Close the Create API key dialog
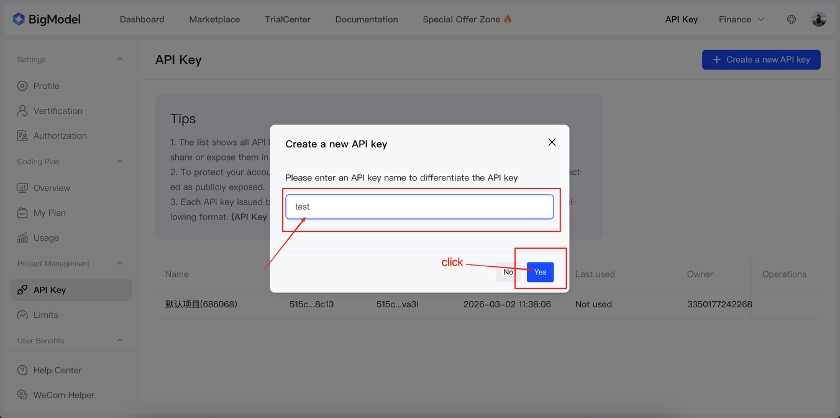The image size is (840, 418). pos(552,142)
